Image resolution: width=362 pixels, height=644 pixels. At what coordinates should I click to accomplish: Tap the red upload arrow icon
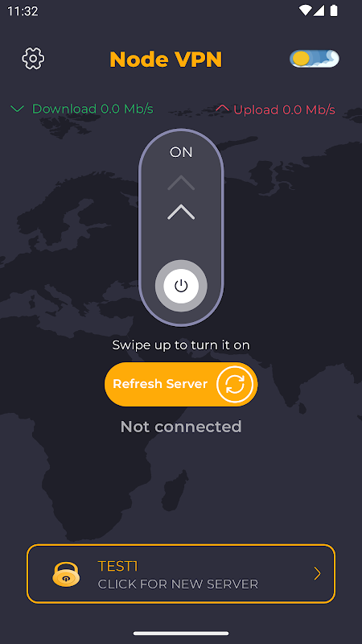coord(223,109)
